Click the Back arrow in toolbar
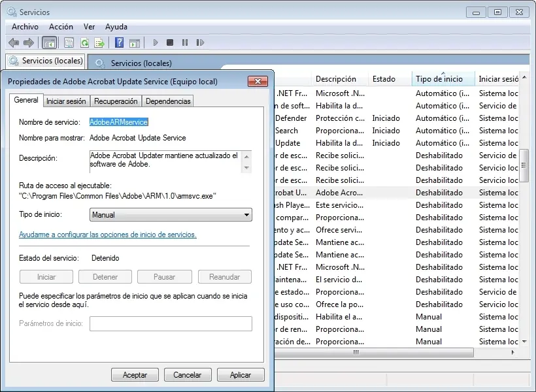Image resolution: width=536 pixels, height=392 pixels. tap(14, 42)
